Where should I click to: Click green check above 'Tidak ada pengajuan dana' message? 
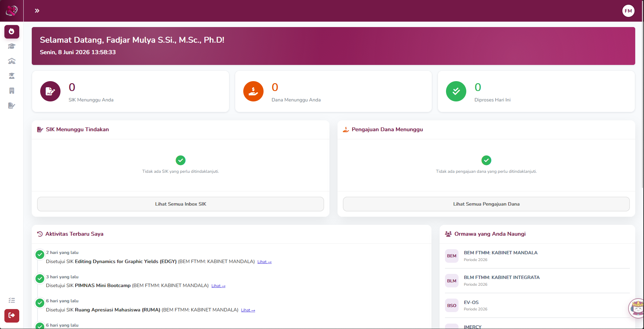tap(487, 160)
